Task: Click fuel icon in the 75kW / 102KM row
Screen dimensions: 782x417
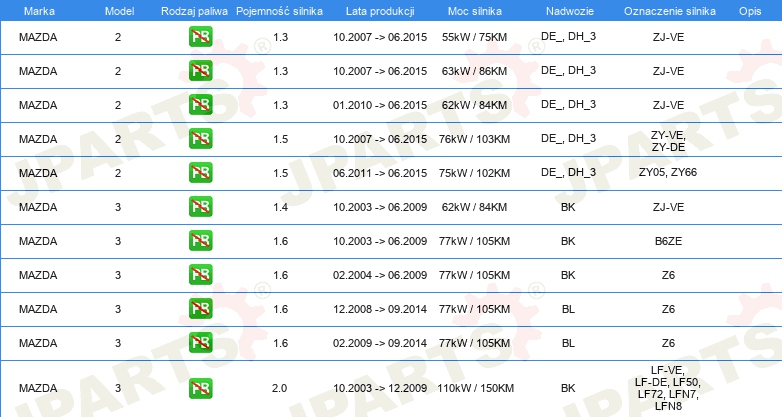Action: pos(200,173)
